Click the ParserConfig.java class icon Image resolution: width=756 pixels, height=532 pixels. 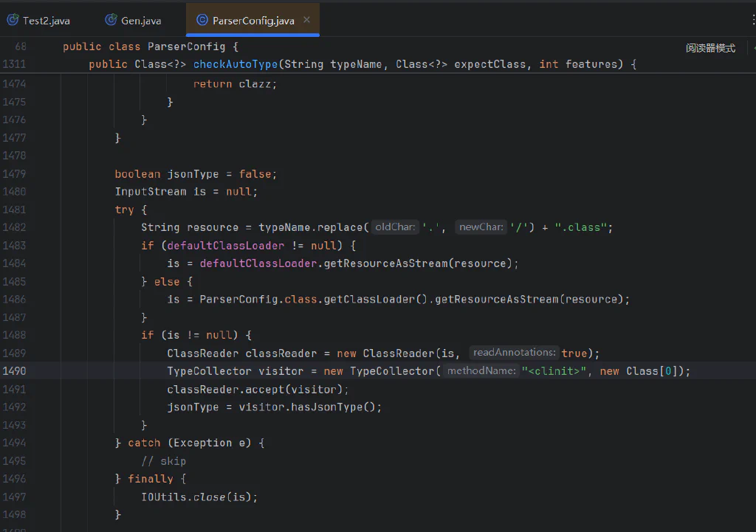202,20
